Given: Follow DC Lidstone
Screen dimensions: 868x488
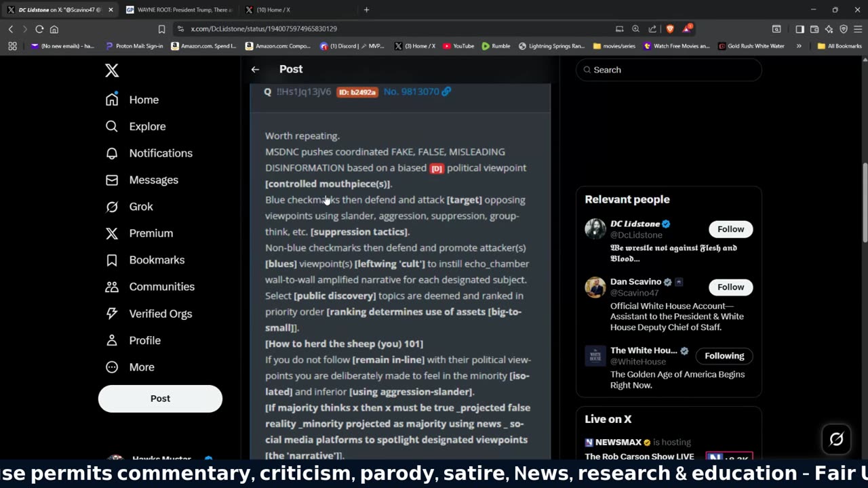Looking at the screenshot, I should pos(730,229).
